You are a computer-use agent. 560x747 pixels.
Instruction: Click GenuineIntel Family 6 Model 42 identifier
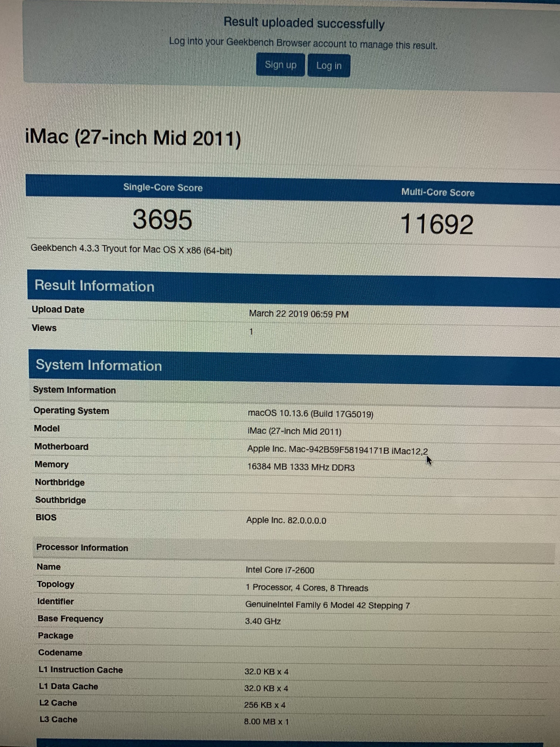tap(327, 605)
